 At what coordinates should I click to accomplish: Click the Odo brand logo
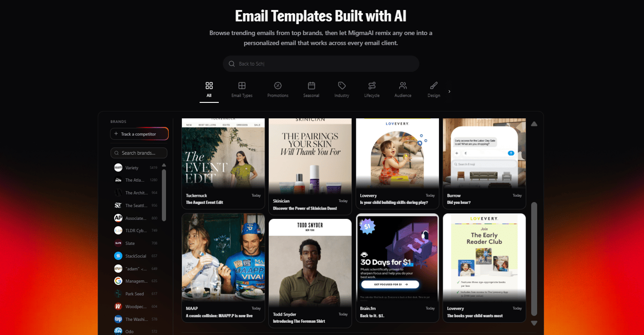[118, 331]
